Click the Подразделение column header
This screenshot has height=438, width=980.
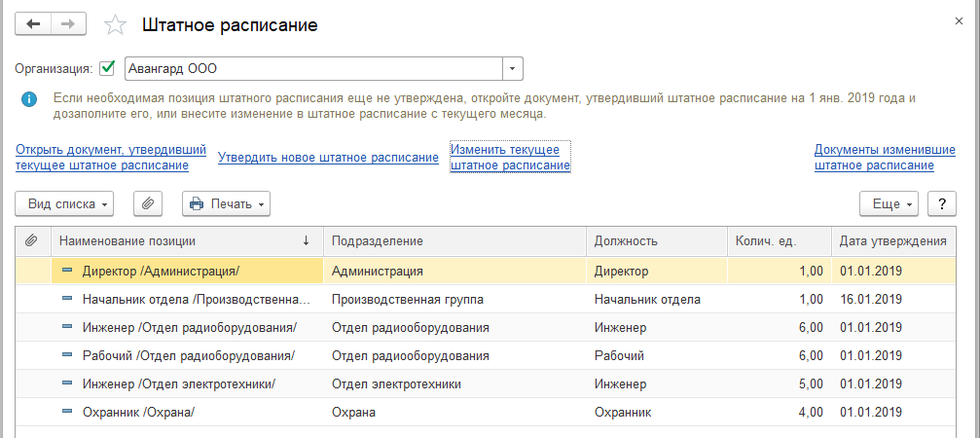tap(378, 240)
